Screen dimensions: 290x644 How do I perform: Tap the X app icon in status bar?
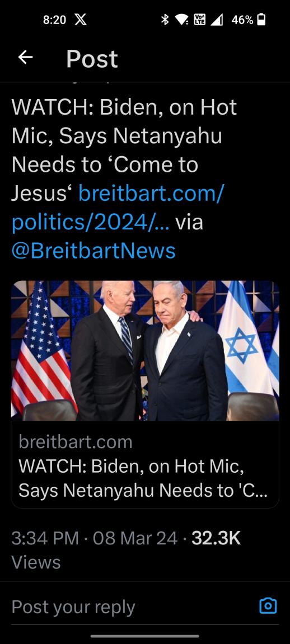point(81,20)
